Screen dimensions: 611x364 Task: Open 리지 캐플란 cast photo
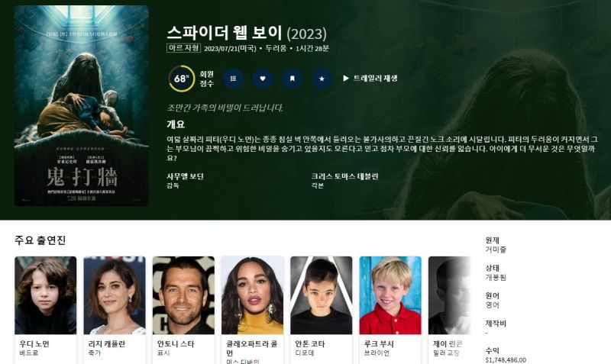coord(115,295)
